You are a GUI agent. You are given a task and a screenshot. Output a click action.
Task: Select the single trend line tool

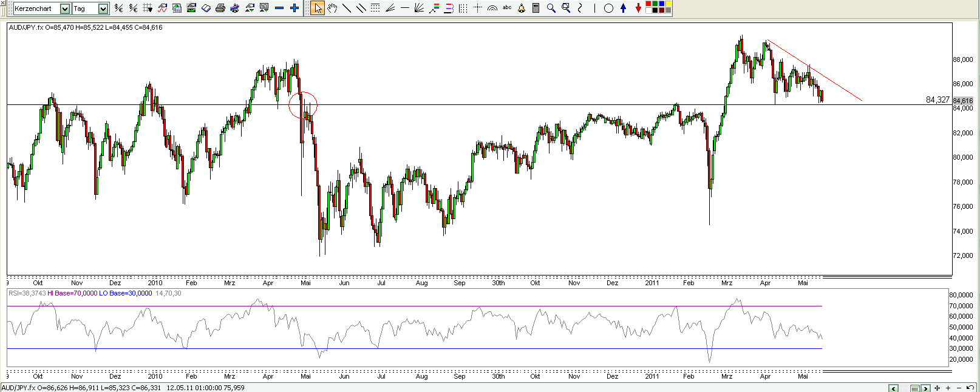347,8
